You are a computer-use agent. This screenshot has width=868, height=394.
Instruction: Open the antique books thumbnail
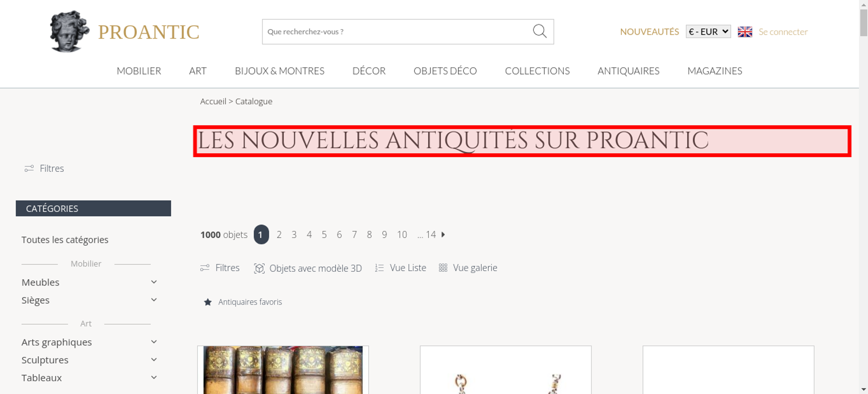[x=283, y=370]
